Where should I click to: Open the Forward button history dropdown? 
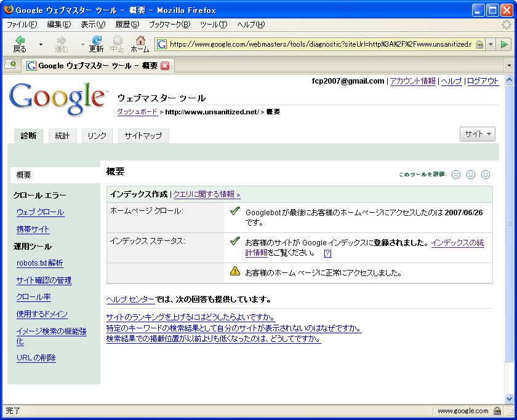click(x=82, y=44)
